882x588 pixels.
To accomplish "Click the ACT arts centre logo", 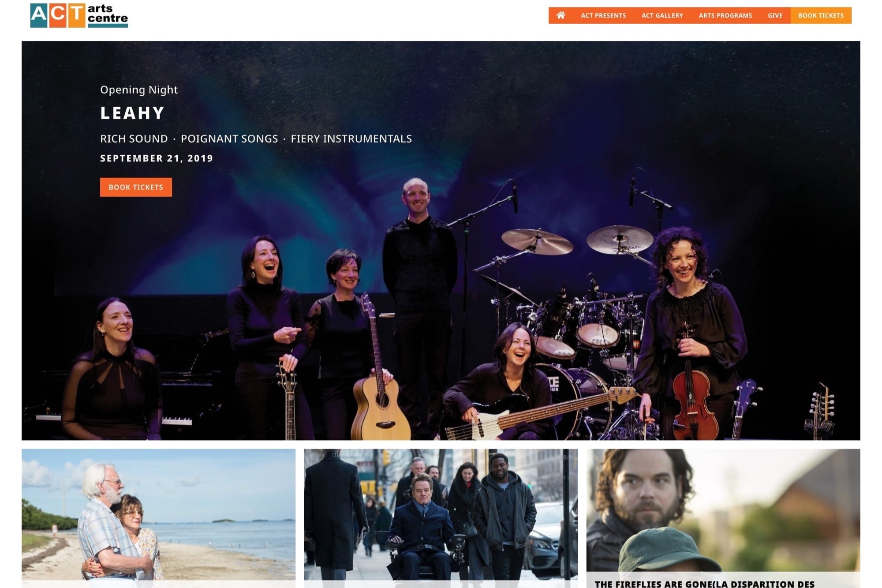I will tap(79, 15).
